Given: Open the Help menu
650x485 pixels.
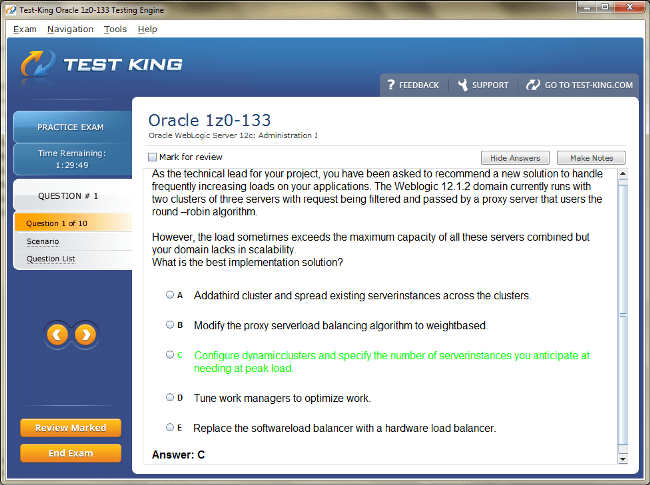Looking at the screenshot, I should point(148,29).
